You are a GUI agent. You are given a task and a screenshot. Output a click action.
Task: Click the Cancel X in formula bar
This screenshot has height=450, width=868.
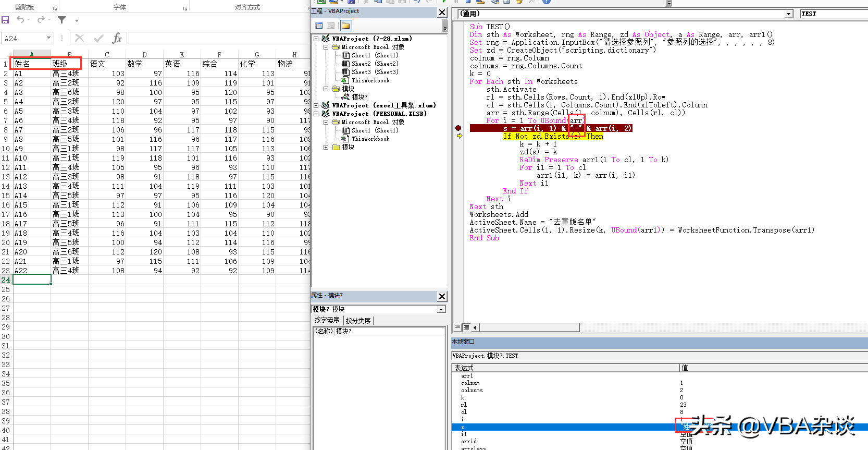(x=79, y=38)
